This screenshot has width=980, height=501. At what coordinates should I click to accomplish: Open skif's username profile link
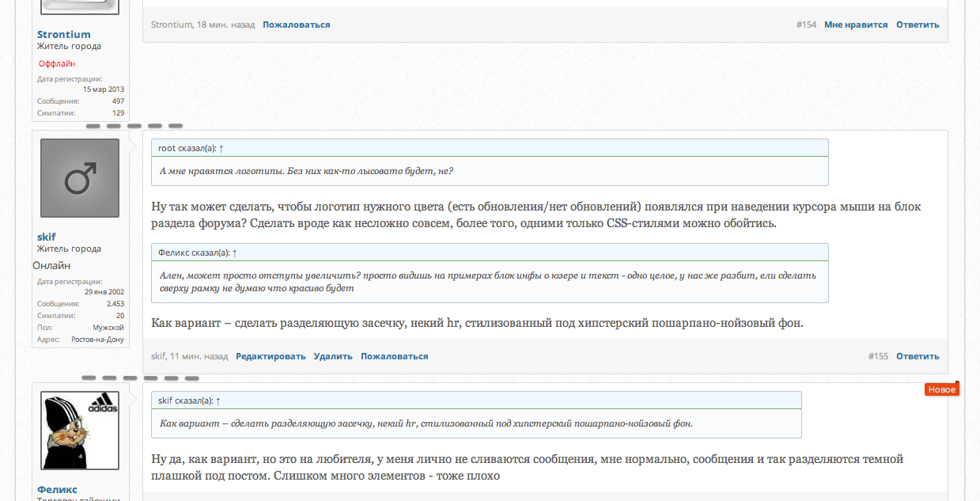[47, 237]
